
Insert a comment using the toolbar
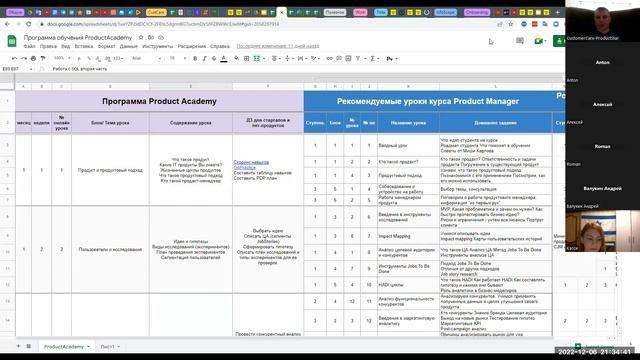click(x=339, y=58)
